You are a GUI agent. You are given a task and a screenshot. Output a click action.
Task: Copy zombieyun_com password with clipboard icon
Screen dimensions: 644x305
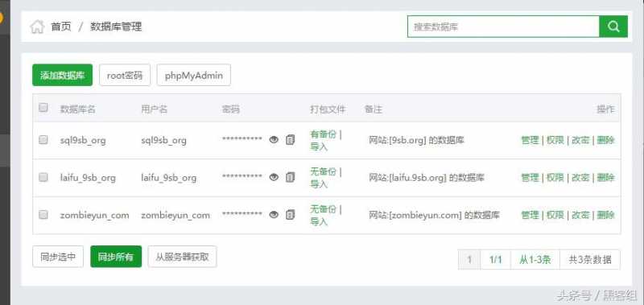pos(291,215)
